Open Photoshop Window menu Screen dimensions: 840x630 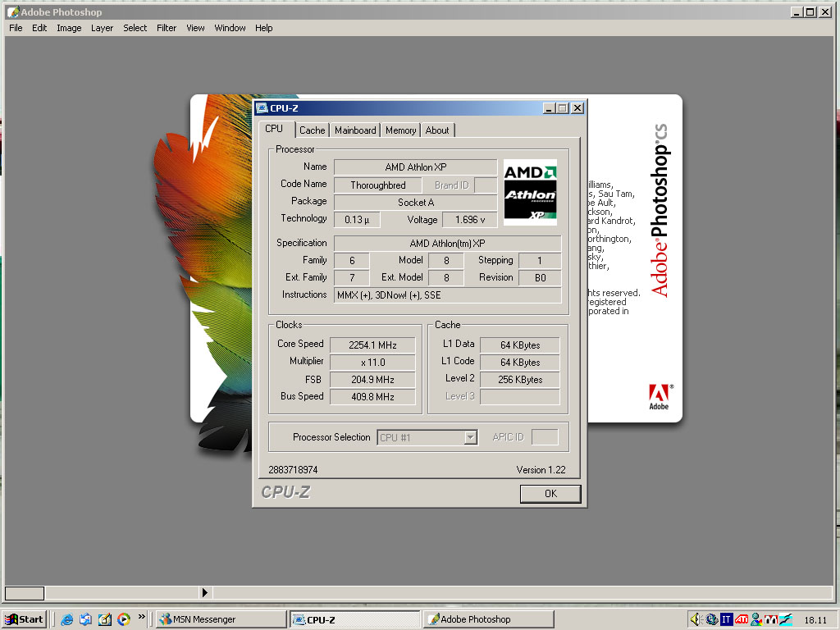(x=230, y=28)
